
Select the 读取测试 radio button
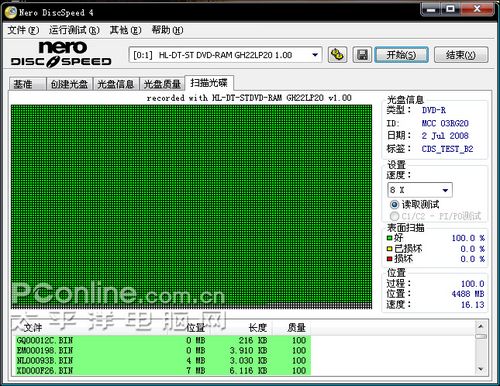click(x=394, y=204)
